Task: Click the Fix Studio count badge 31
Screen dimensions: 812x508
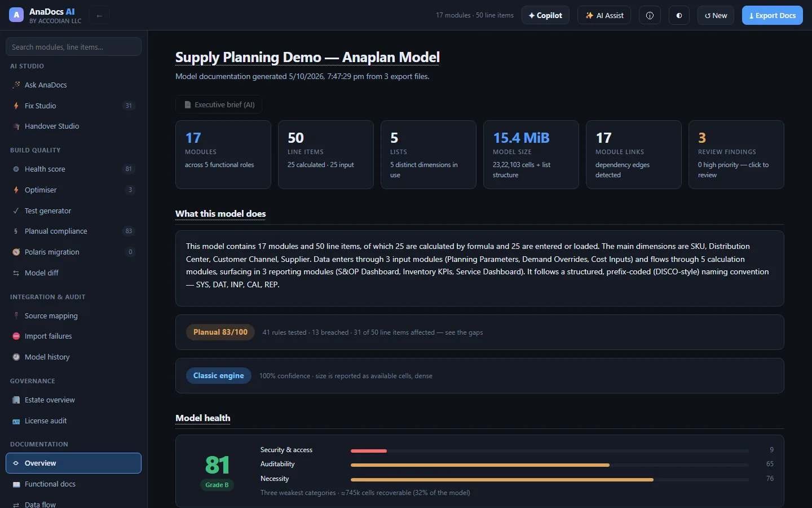Action: point(129,106)
